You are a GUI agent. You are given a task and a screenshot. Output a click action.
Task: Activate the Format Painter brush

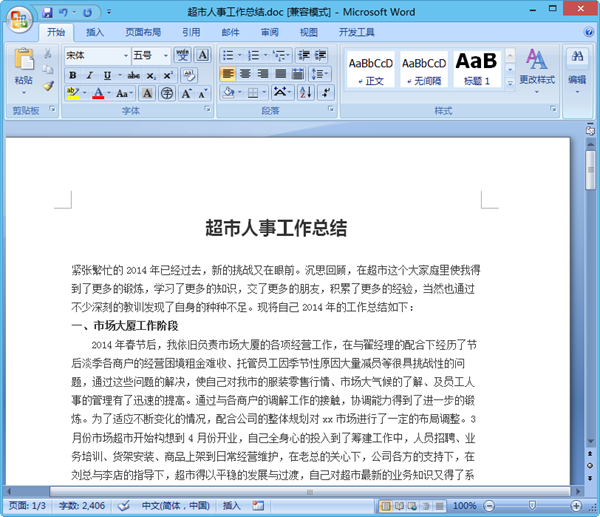48,86
